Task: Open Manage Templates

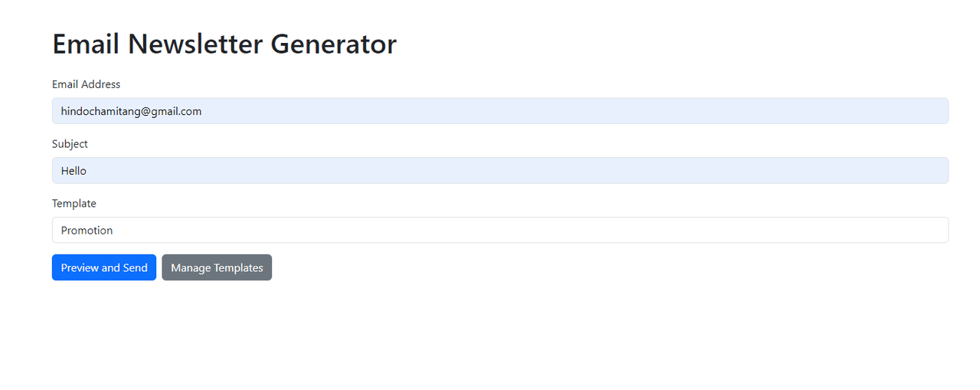Action: (x=217, y=267)
